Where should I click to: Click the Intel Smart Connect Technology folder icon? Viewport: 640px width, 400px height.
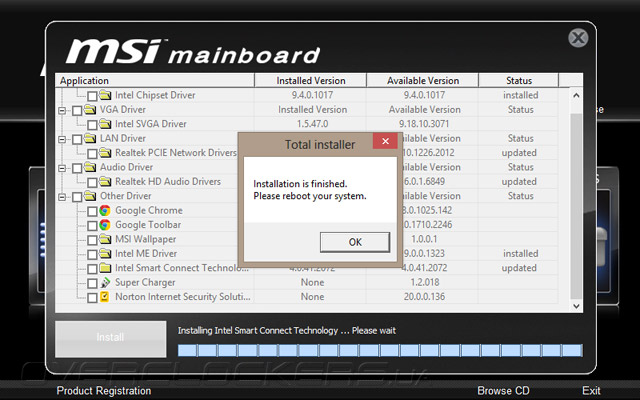click(x=105, y=267)
